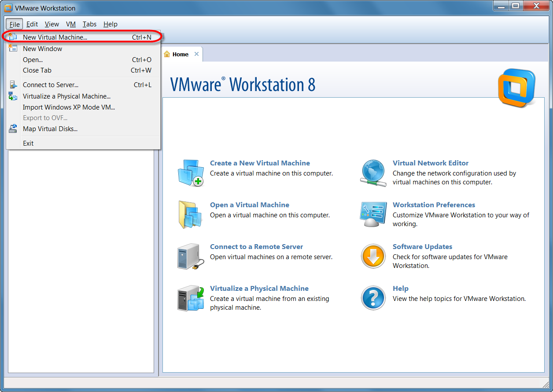This screenshot has height=392, width=553.
Task: Click the Virtualize a Physical Machine home icon
Action: 191,298
